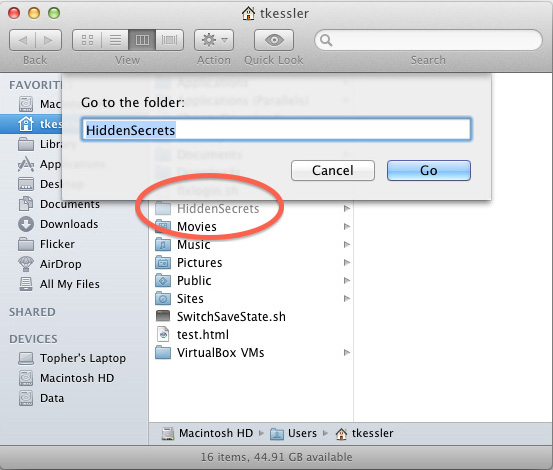Click the Quick Look eye button
The height and width of the screenshot is (470, 553).
click(x=274, y=40)
